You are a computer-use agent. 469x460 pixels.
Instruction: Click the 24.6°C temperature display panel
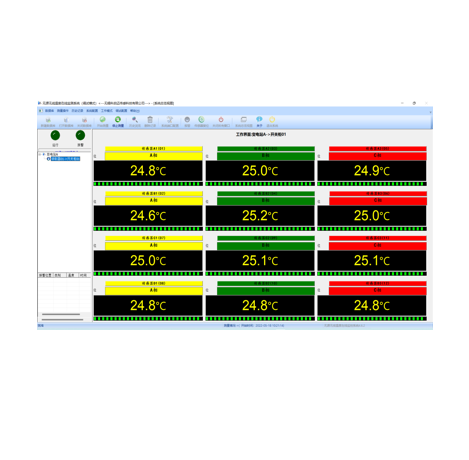click(x=148, y=216)
